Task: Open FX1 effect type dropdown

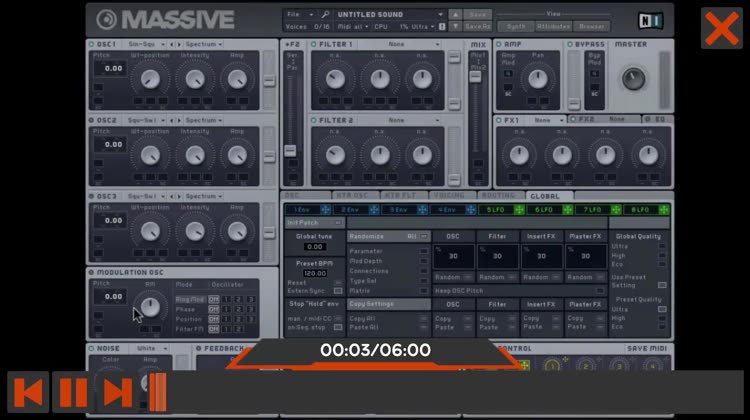Action: pos(548,121)
